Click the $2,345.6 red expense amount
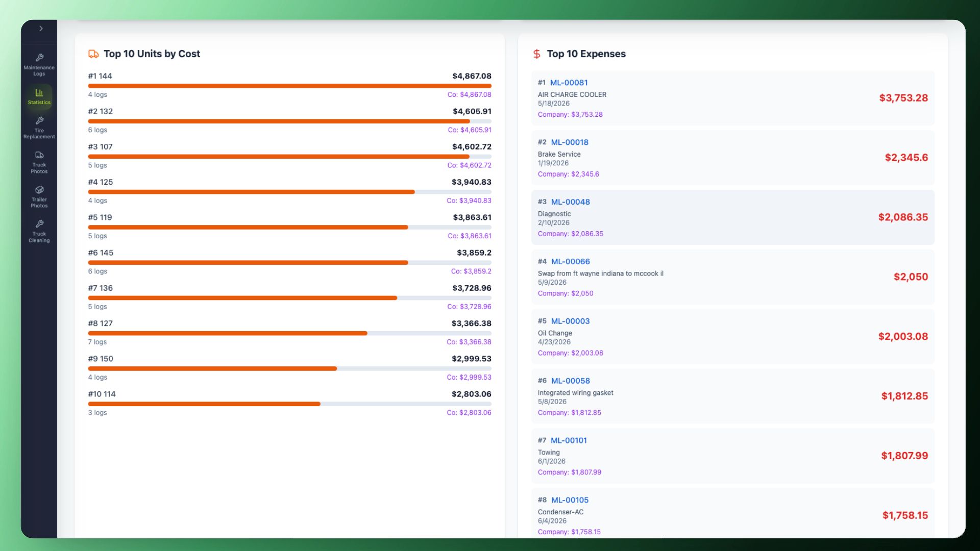Viewport: 980px width, 551px height. click(x=906, y=158)
